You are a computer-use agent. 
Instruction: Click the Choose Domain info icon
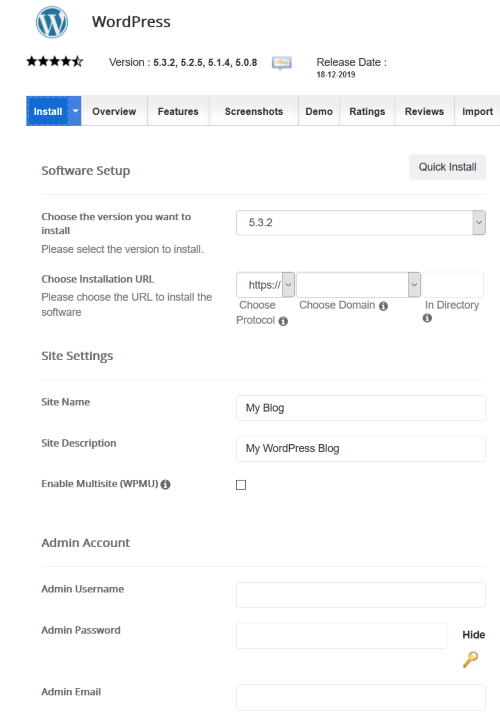384,306
